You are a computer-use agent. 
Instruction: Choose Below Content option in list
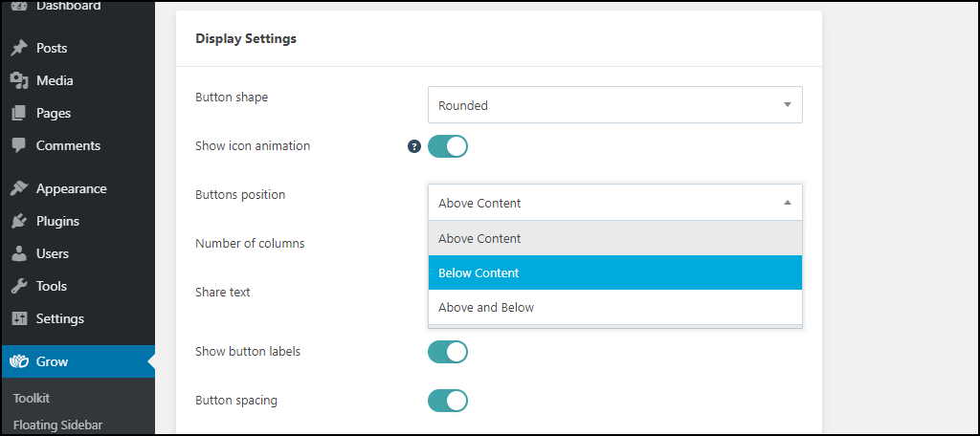615,272
